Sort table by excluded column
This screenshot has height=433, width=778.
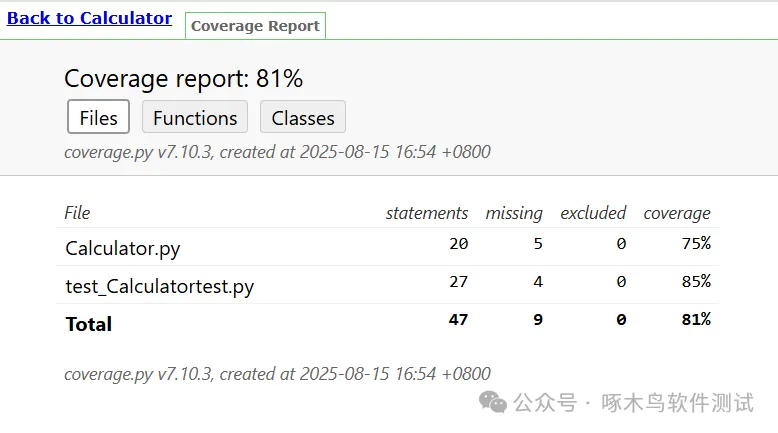click(x=593, y=212)
